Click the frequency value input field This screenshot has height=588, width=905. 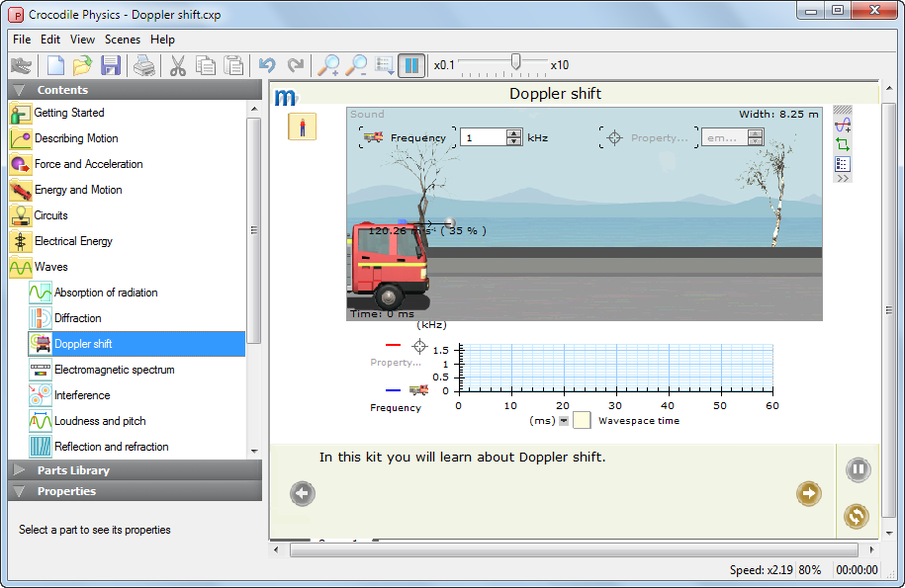(x=484, y=137)
